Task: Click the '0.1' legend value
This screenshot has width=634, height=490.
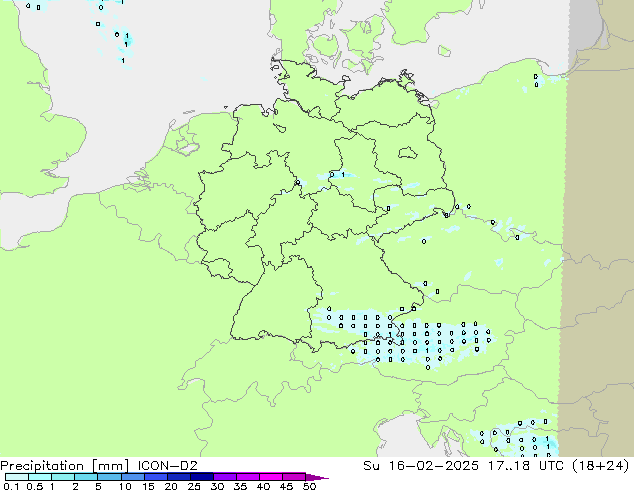Action: [10, 486]
